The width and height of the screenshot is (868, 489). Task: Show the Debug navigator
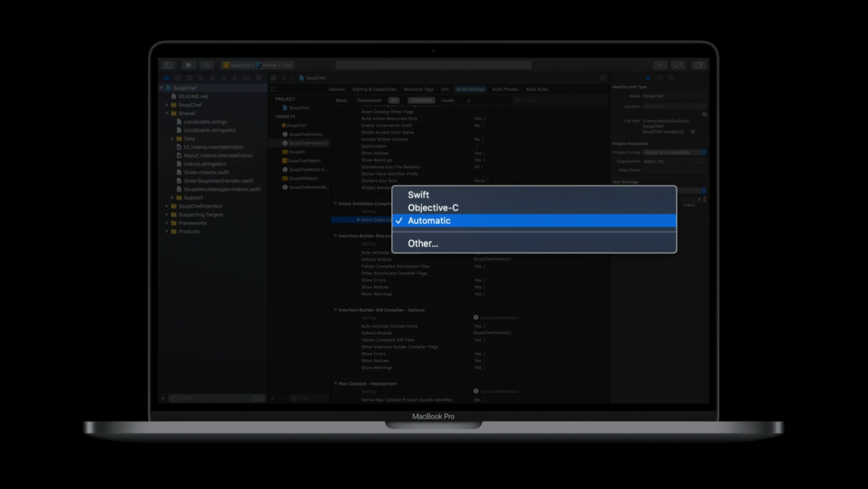pos(235,78)
